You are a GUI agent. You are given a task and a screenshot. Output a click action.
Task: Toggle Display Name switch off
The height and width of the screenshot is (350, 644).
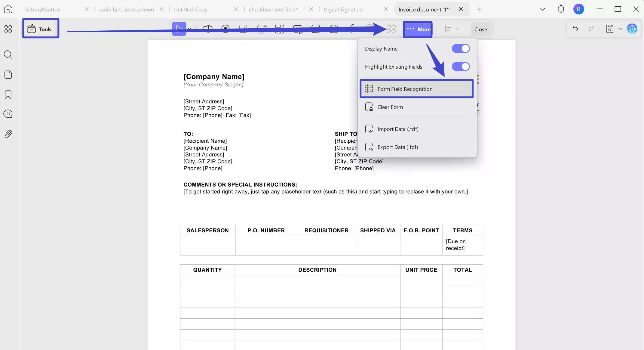(461, 48)
